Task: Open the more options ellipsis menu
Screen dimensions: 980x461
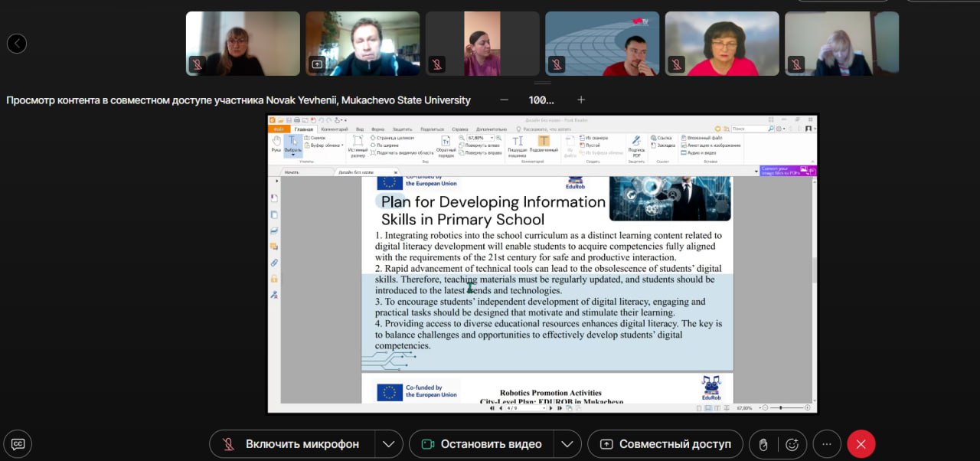Action: (x=827, y=444)
